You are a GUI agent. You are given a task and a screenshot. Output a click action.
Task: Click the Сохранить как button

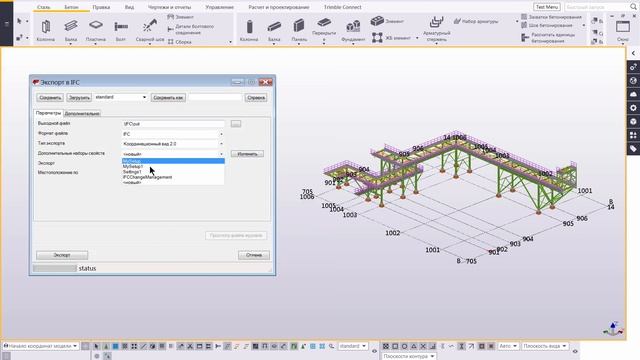(x=168, y=98)
